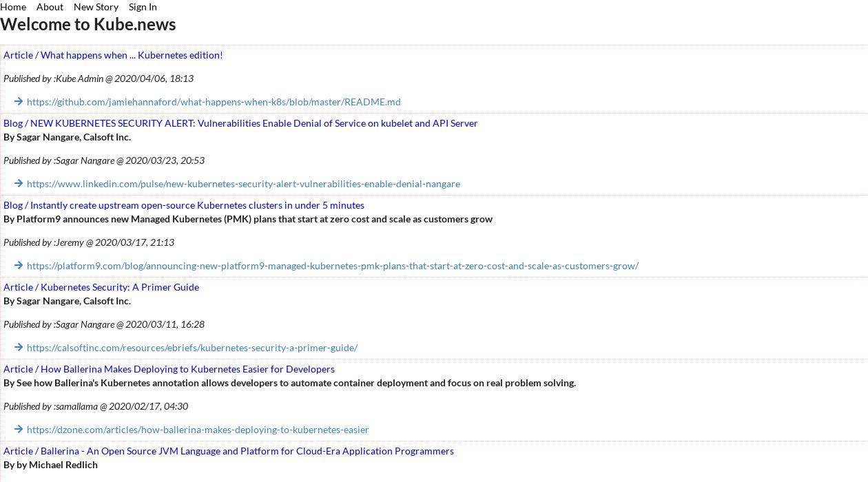The height and width of the screenshot is (482, 868).
Task: Open 'Instantly create upstream open-source Kubernetes clusters' post
Action: point(184,205)
